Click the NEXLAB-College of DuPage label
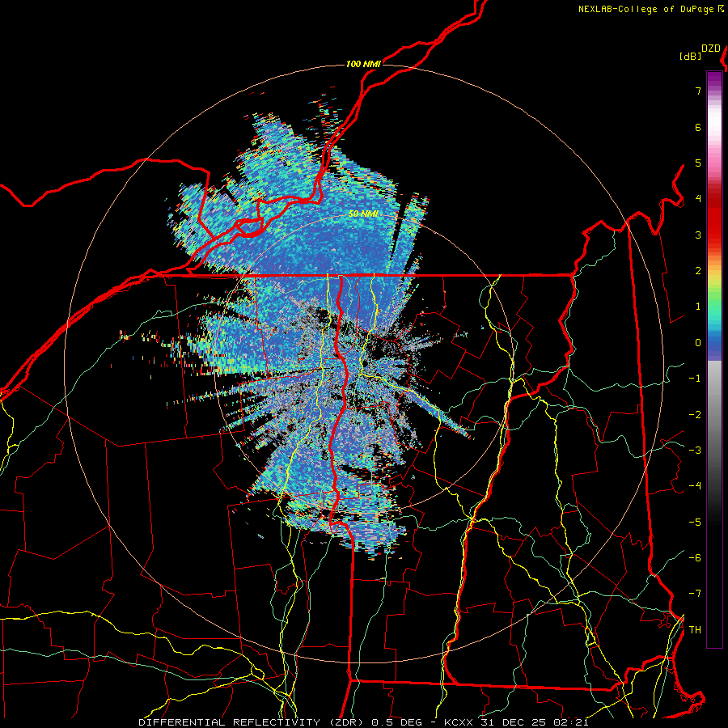The width and height of the screenshot is (728, 728). [x=647, y=9]
